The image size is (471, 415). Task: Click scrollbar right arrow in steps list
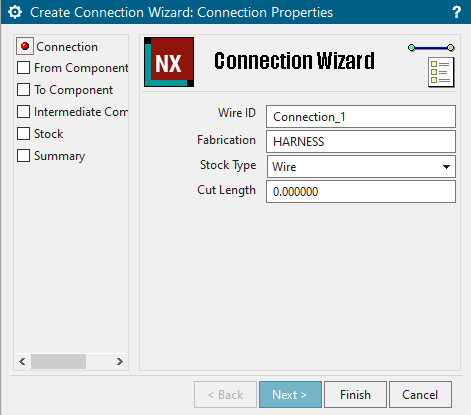point(120,361)
